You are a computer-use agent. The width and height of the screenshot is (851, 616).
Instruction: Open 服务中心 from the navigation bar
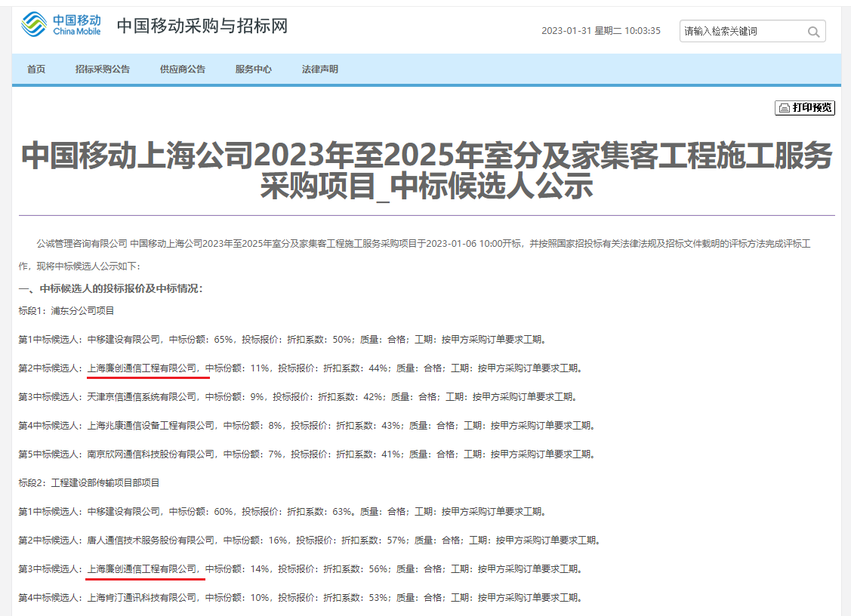[254, 69]
